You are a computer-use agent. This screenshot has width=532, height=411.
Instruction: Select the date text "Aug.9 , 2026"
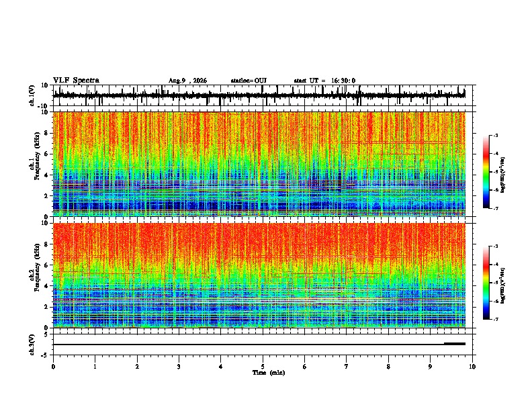click(187, 81)
